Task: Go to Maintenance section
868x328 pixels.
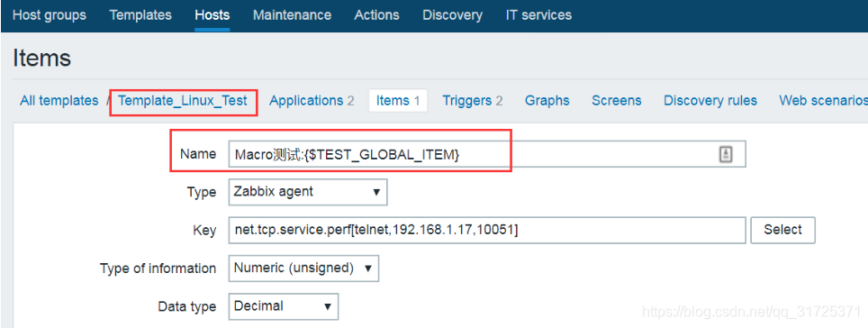Action: click(x=292, y=15)
